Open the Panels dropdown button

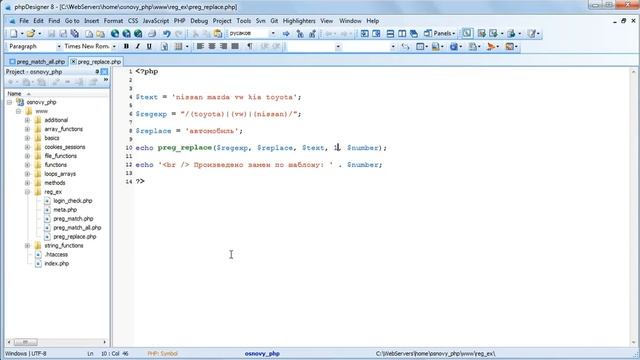tap(439, 33)
